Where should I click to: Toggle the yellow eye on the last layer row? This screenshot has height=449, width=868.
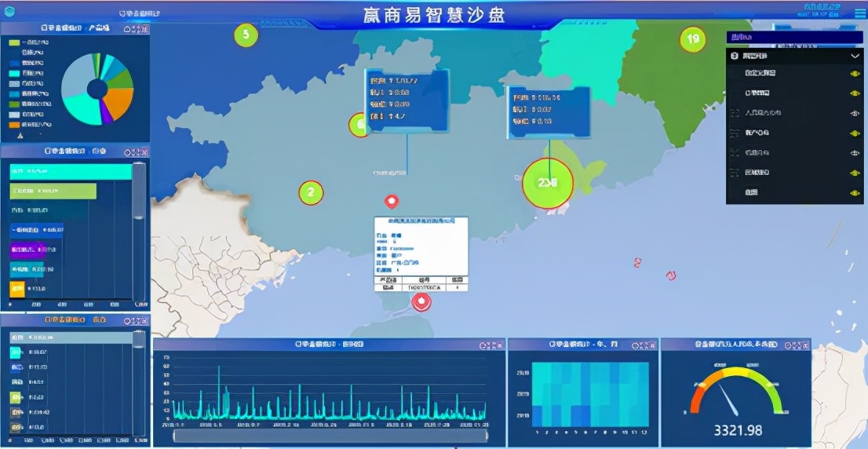click(854, 192)
